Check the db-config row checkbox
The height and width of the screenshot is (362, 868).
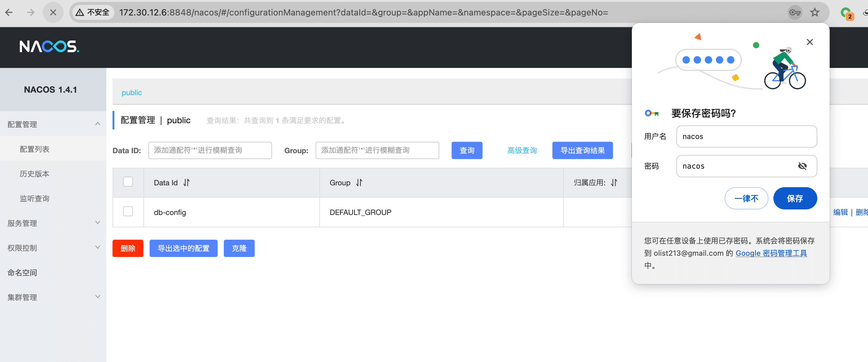(x=128, y=212)
